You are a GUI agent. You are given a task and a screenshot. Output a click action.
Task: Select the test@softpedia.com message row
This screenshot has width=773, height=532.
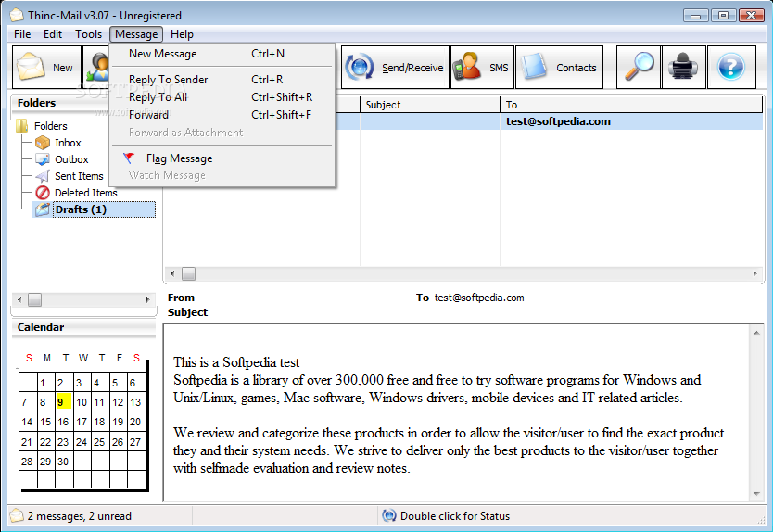tap(463, 121)
